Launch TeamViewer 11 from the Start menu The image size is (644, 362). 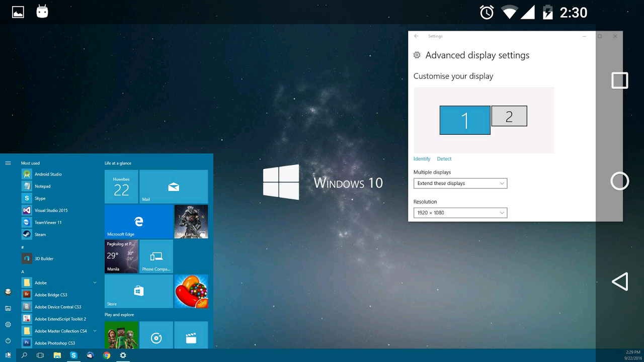click(48, 222)
